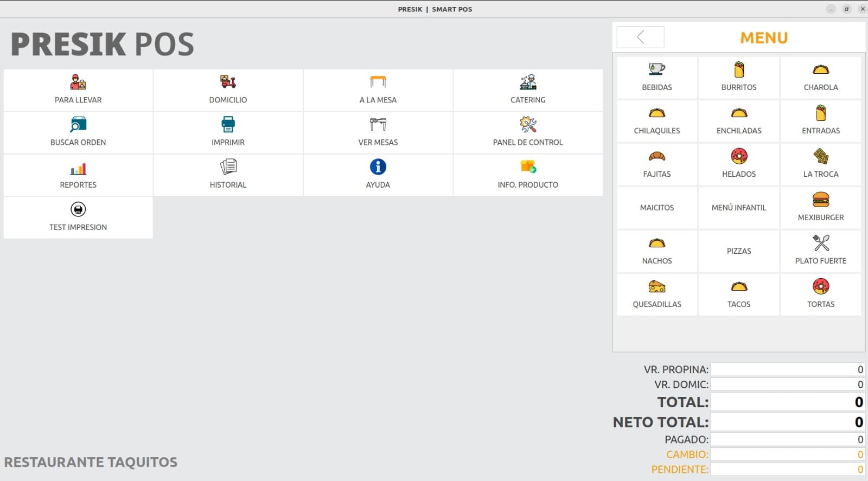868x481 pixels.
Task: Open the CHAROLA category
Action: 821,78
